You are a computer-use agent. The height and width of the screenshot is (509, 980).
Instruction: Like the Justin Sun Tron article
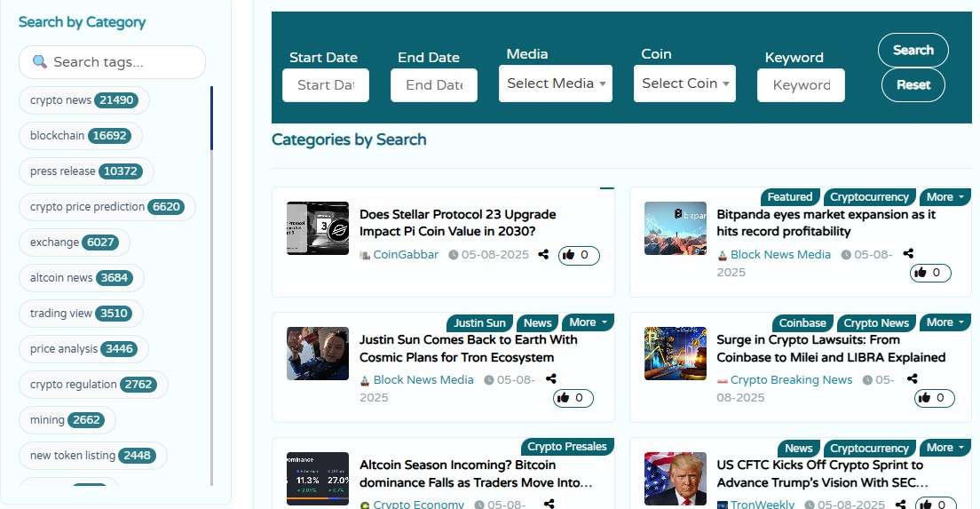coord(573,398)
